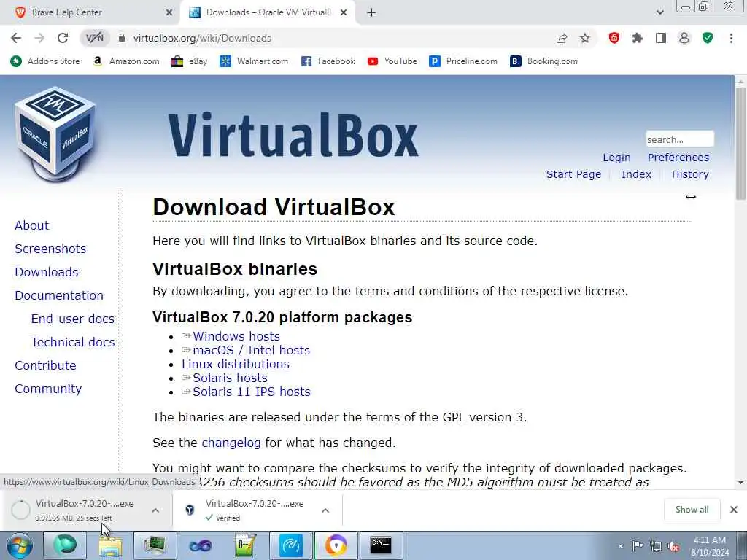Open Downloads in the sidebar

[47, 272]
